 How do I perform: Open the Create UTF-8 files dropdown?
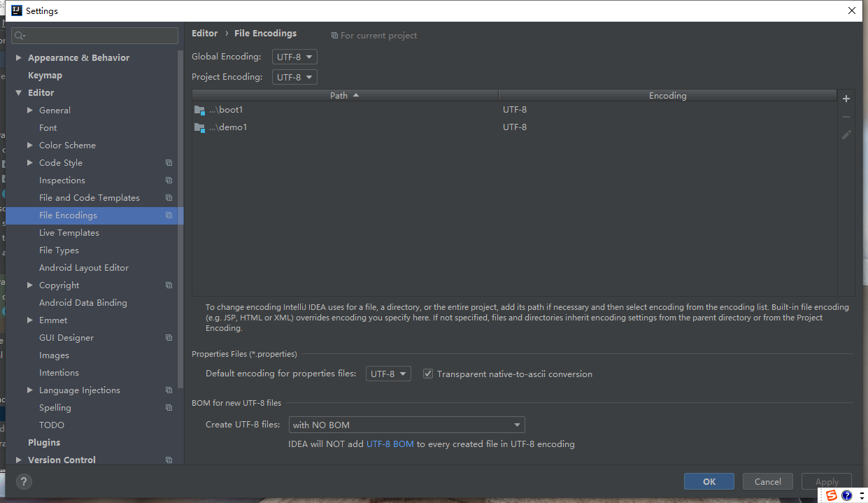tap(406, 425)
